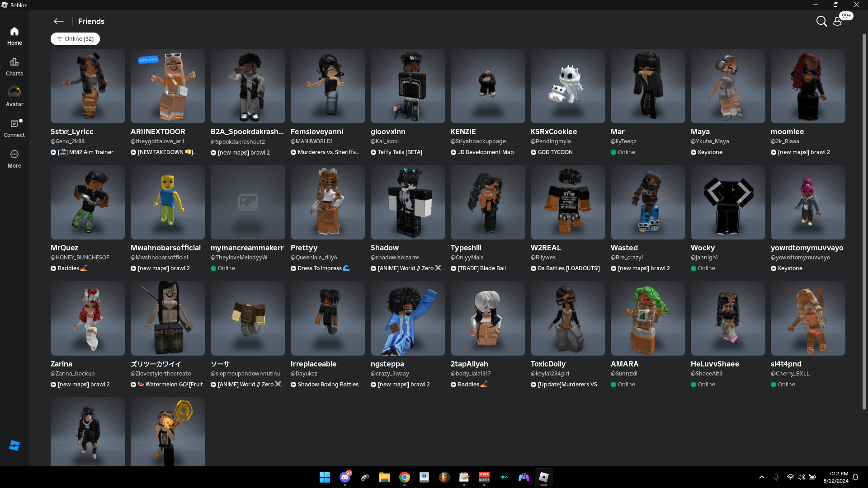Open the search magnifier icon
The image size is (868, 488).
tap(821, 21)
